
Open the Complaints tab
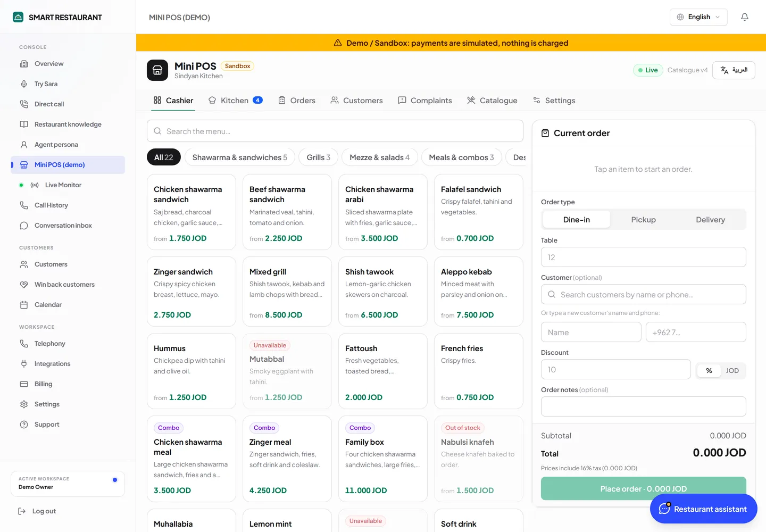click(425, 101)
